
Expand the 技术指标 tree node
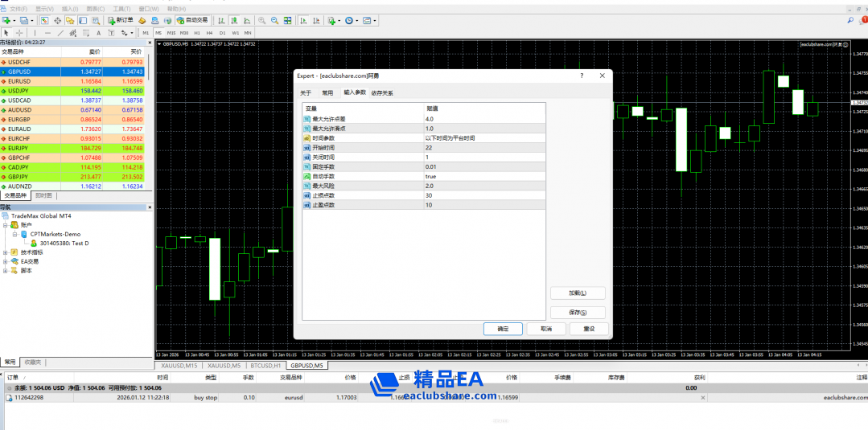point(6,252)
